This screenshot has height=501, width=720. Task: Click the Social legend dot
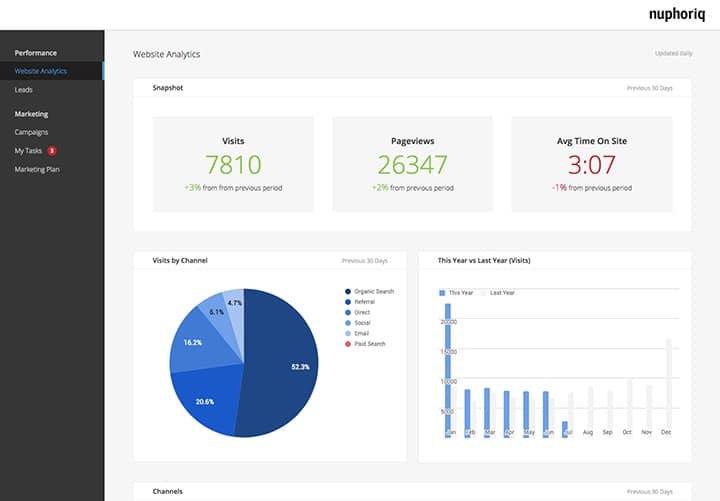click(348, 323)
